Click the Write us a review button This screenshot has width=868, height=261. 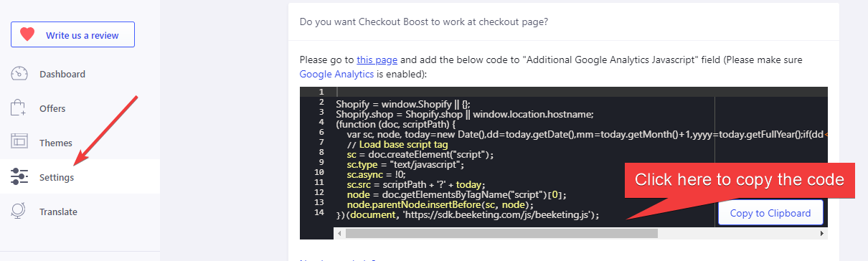click(72, 34)
